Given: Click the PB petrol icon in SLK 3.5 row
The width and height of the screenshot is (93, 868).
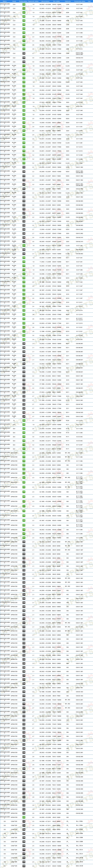Looking at the screenshot, I should coord(24,449).
